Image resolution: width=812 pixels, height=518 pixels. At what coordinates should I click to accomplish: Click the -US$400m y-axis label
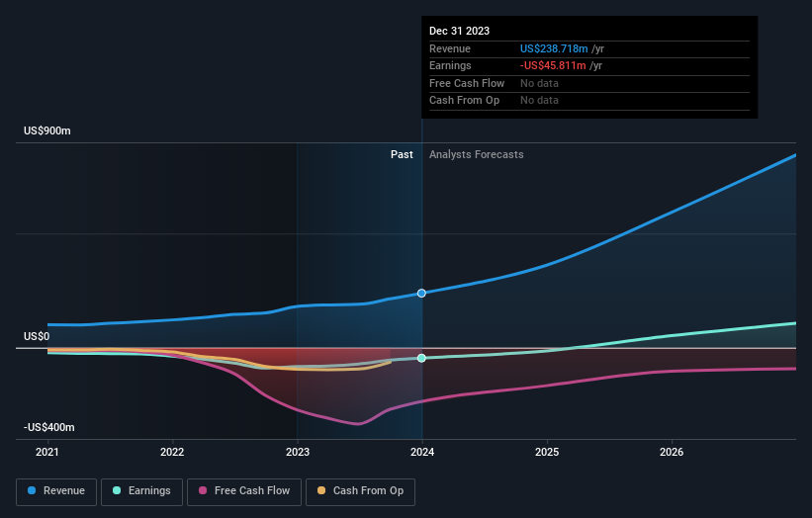pyautogui.click(x=49, y=427)
